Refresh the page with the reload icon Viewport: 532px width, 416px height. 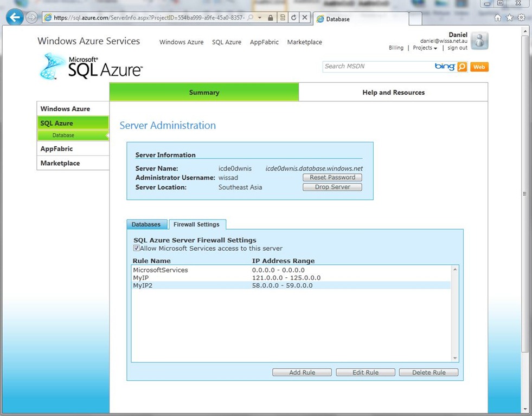(x=293, y=18)
